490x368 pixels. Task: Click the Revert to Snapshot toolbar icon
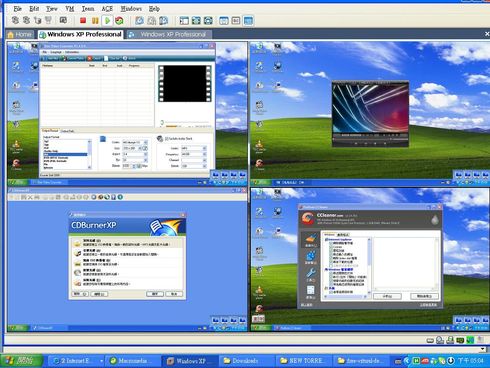151,21
